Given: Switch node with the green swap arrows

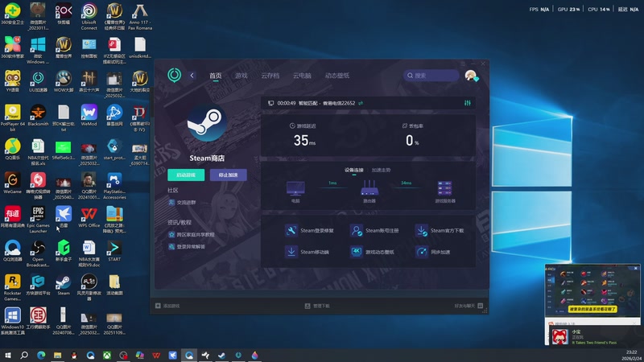Looking at the screenshot, I should point(361,103).
